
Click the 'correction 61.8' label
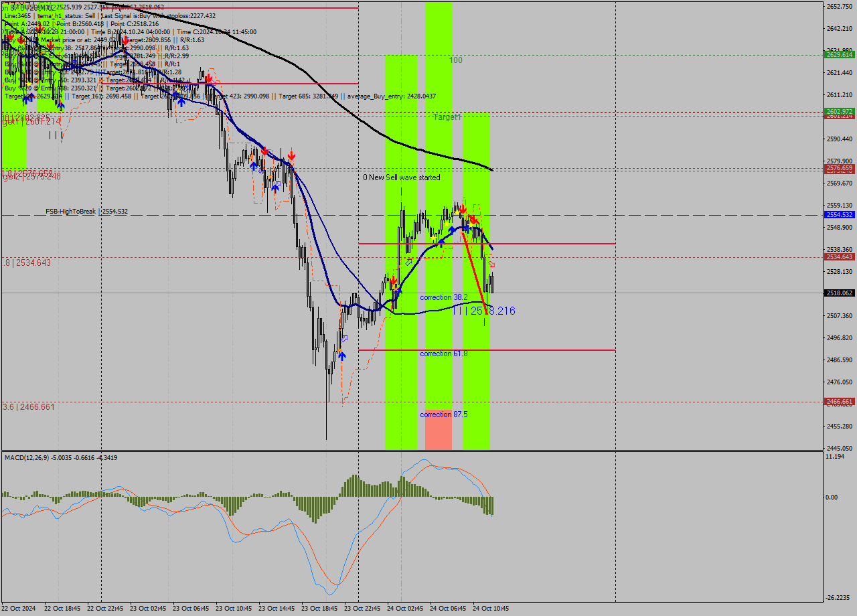444,353
